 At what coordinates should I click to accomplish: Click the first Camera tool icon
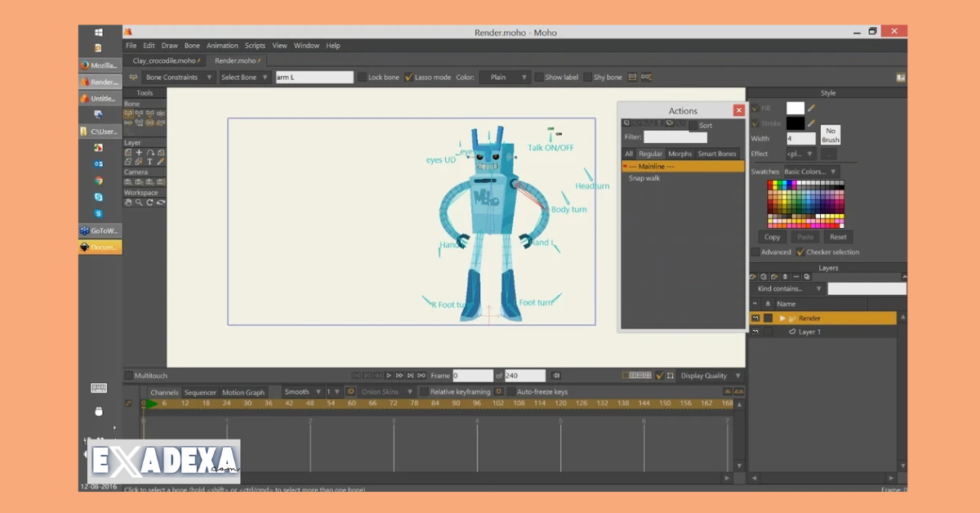pyautogui.click(x=128, y=181)
